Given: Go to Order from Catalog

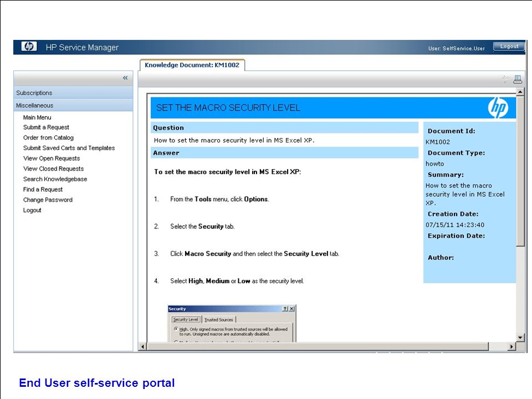Looking at the screenshot, I should (x=48, y=138).
